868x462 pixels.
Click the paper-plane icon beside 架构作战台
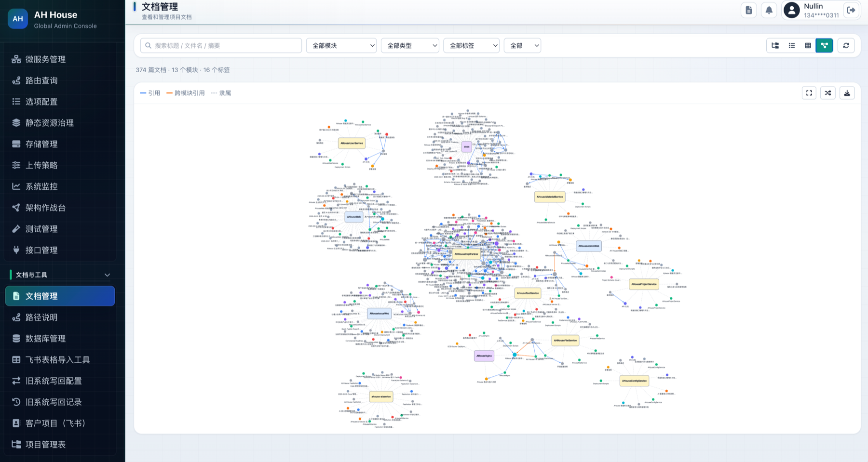(16, 207)
